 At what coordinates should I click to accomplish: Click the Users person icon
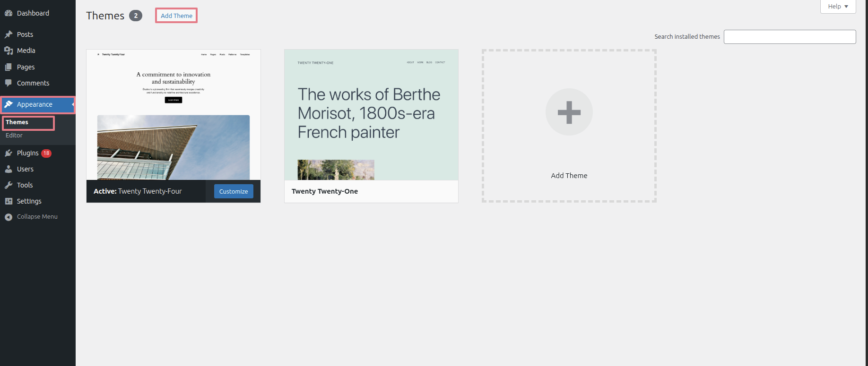[9, 169]
